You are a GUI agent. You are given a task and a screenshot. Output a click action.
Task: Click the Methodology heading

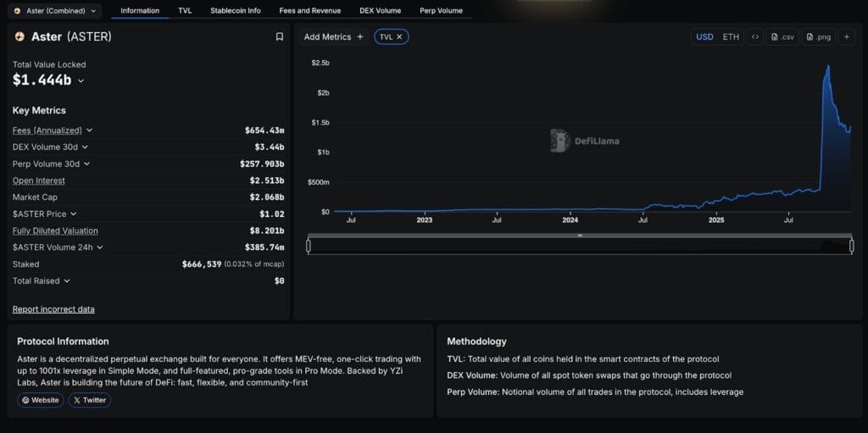[x=476, y=341]
